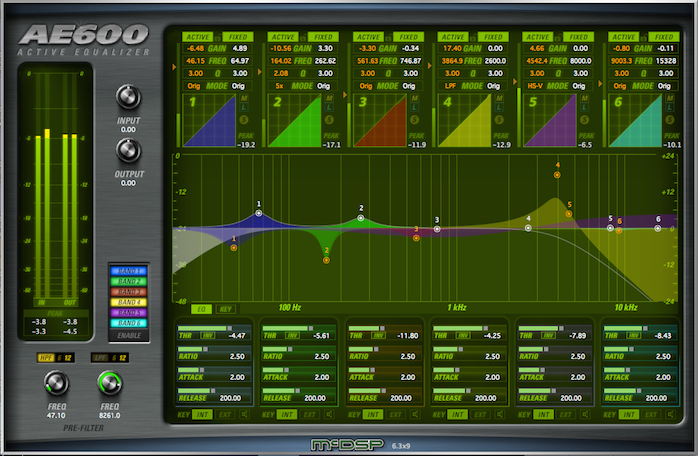This screenshot has width=698, height=456.
Task: Click the OUTPUT gain knob
Action: 128,151
